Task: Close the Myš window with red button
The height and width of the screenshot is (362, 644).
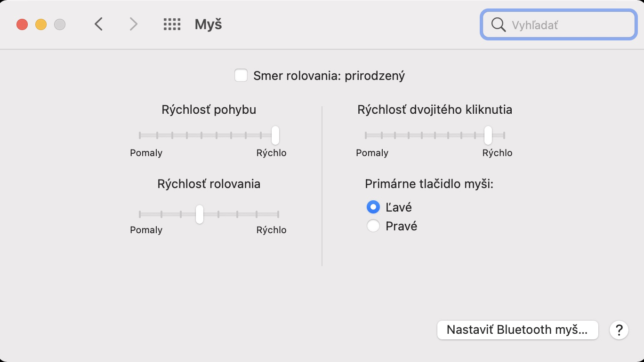Action: click(22, 24)
